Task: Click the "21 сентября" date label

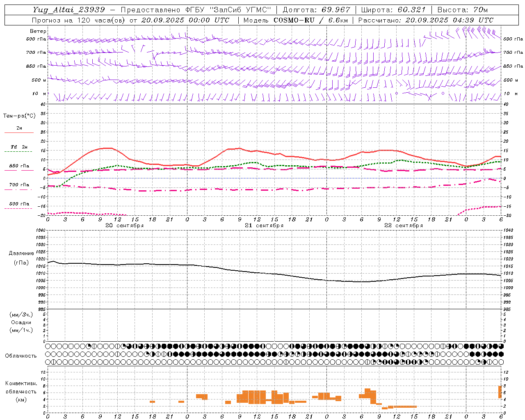Action: click(264, 226)
